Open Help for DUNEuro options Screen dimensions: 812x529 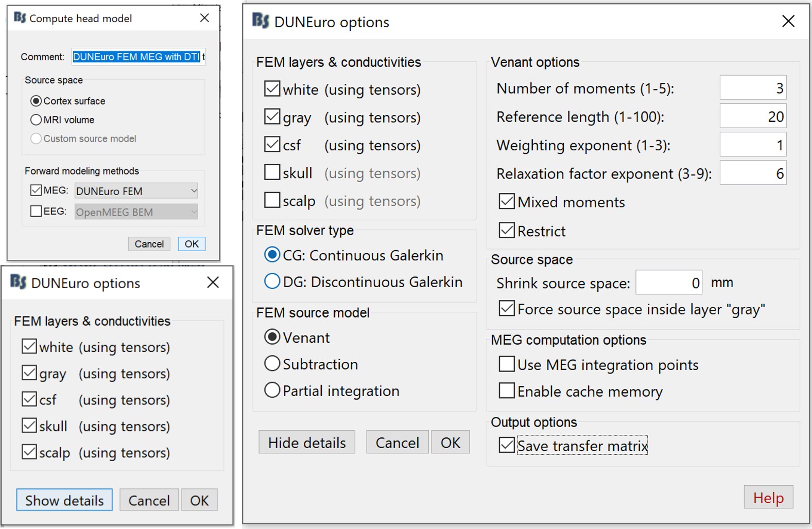click(x=768, y=498)
